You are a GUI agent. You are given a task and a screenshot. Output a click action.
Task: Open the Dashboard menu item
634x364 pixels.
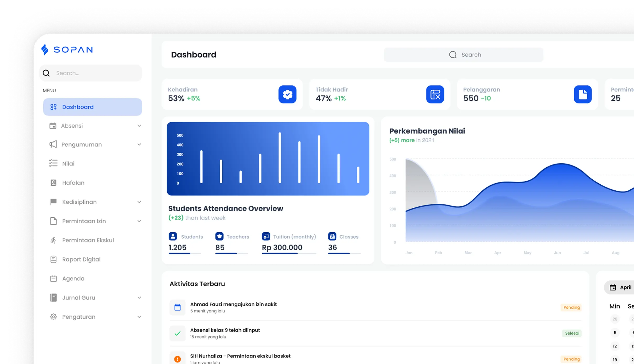[93, 107]
